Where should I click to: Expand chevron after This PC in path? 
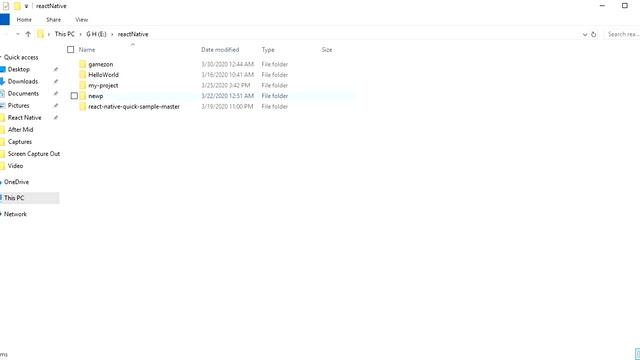tap(80, 34)
